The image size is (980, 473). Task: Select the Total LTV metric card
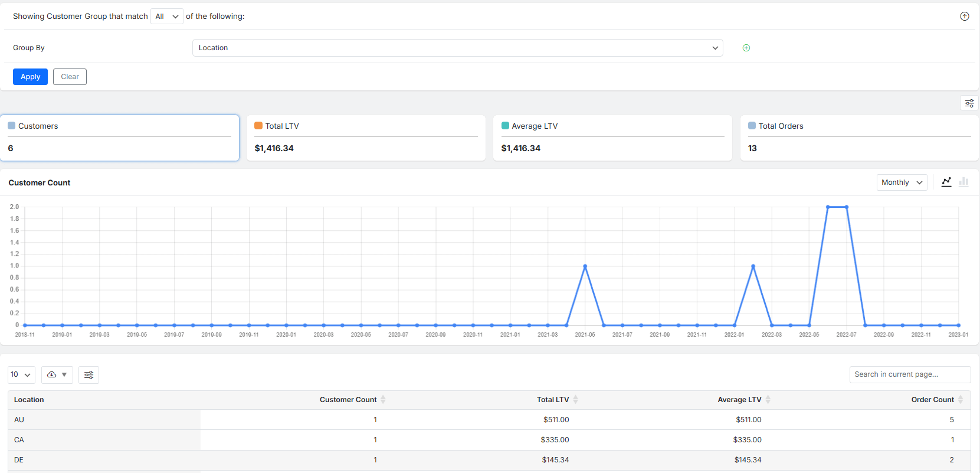366,138
